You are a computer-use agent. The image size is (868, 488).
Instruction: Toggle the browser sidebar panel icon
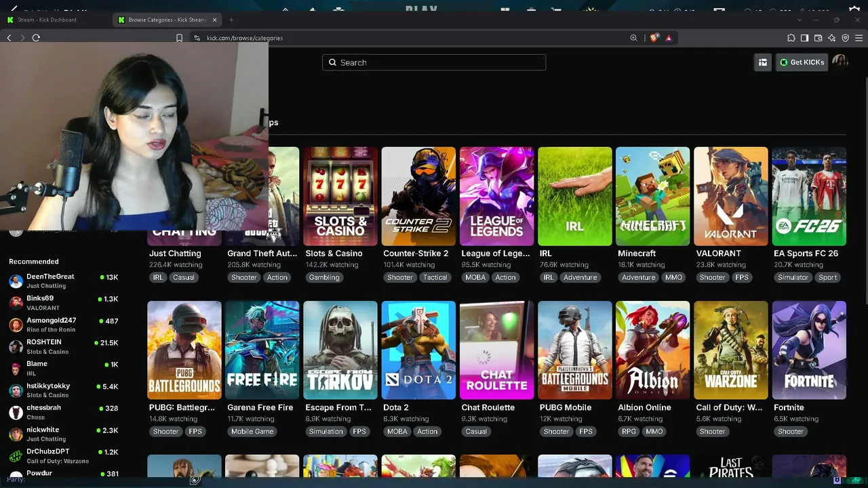point(804,38)
